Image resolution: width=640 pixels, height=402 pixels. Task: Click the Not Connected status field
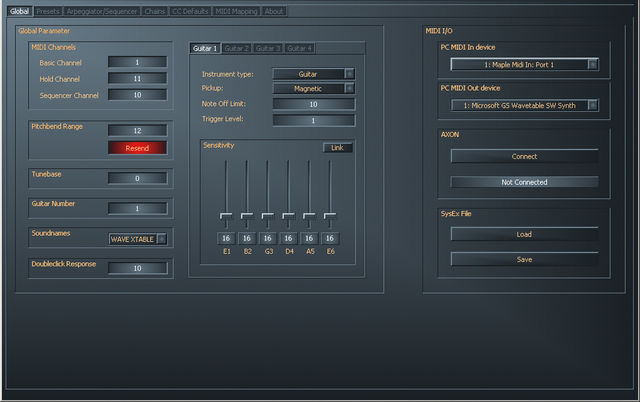pyautogui.click(x=524, y=182)
